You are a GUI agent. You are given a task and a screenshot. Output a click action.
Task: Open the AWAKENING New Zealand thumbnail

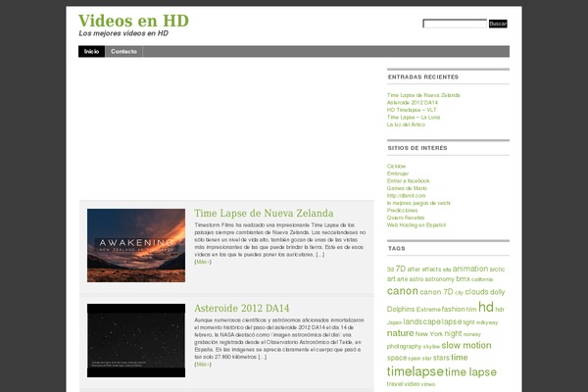[136, 245]
